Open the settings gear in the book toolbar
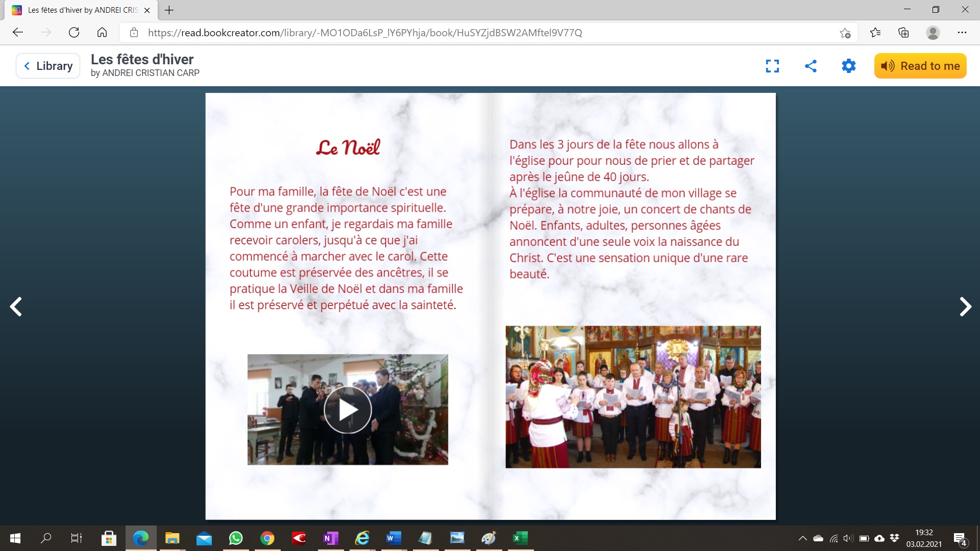 coord(848,66)
